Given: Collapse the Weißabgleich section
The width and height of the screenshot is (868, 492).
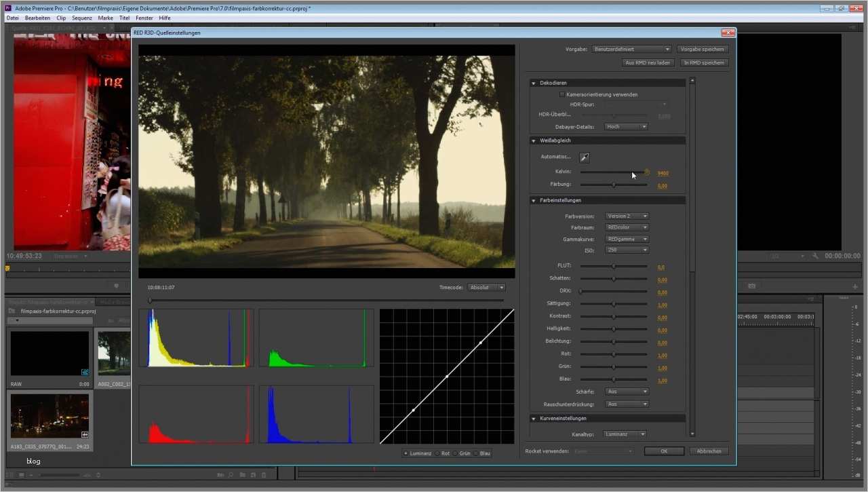Looking at the screenshot, I should [x=534, y=140].
